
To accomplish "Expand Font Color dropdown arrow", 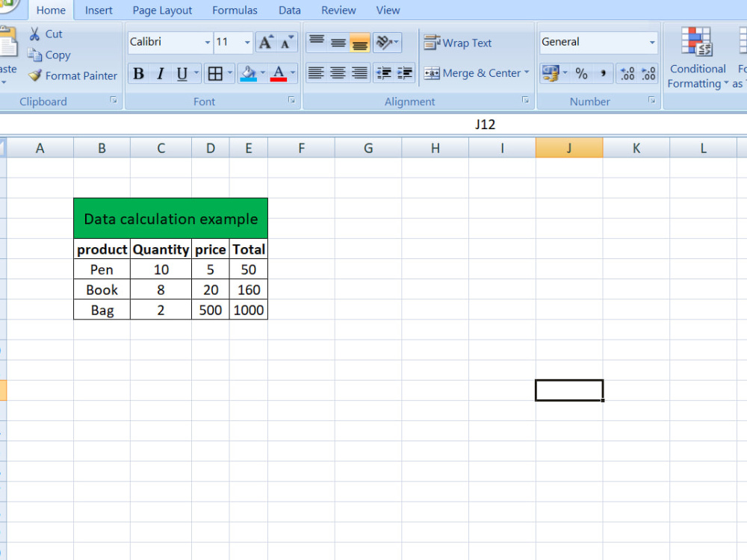I will point(293,73).
